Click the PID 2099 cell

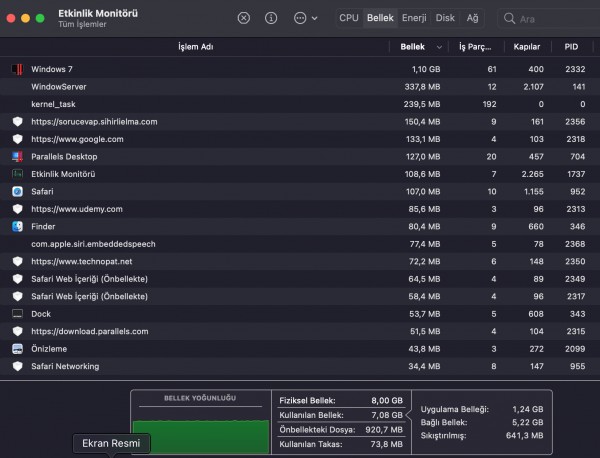[575, 349]
